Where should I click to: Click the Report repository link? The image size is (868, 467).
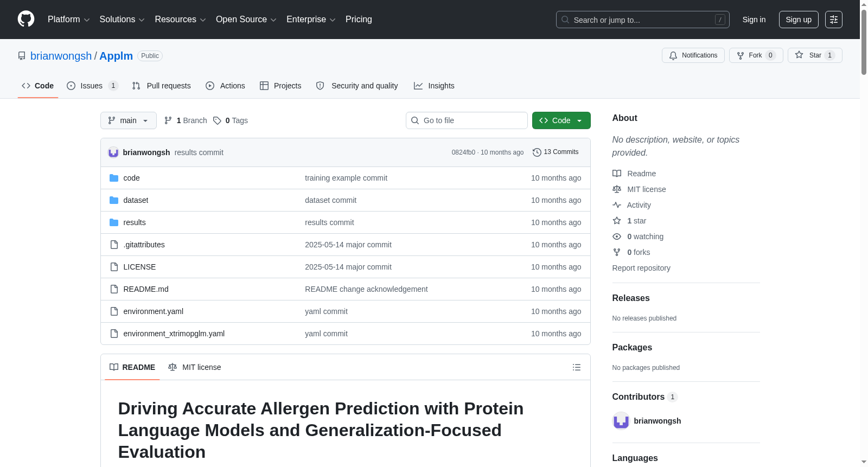(x=641, y=268)
